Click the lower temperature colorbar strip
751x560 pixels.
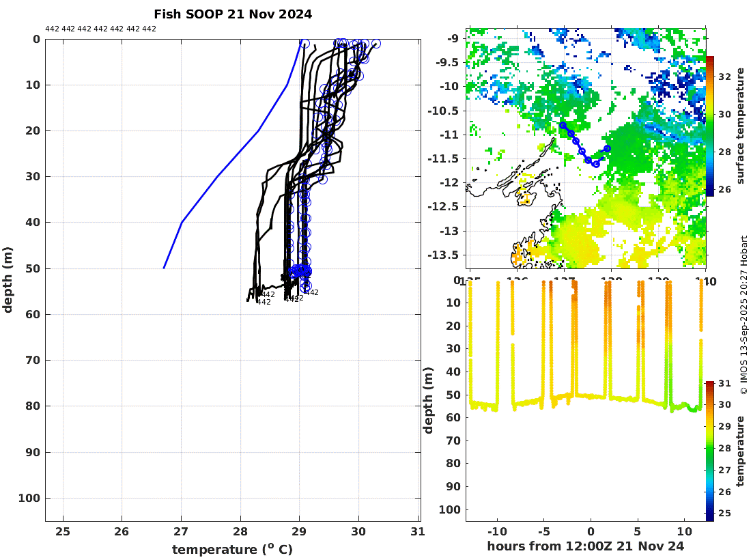click(710, 451)
